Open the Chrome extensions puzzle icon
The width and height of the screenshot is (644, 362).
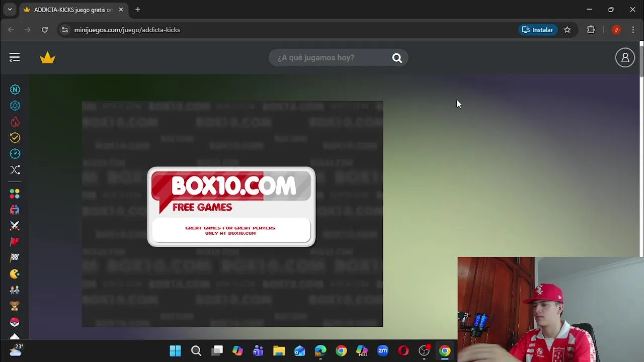click(591, 30)
